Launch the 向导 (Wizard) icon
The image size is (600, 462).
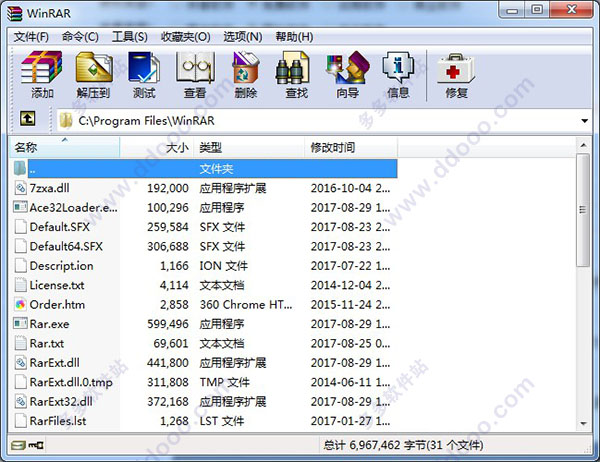[347, 67]
